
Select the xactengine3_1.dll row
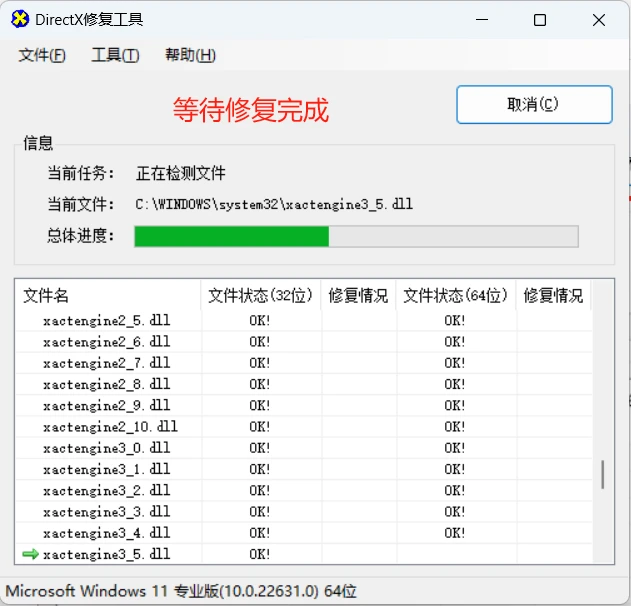point(304,470)
